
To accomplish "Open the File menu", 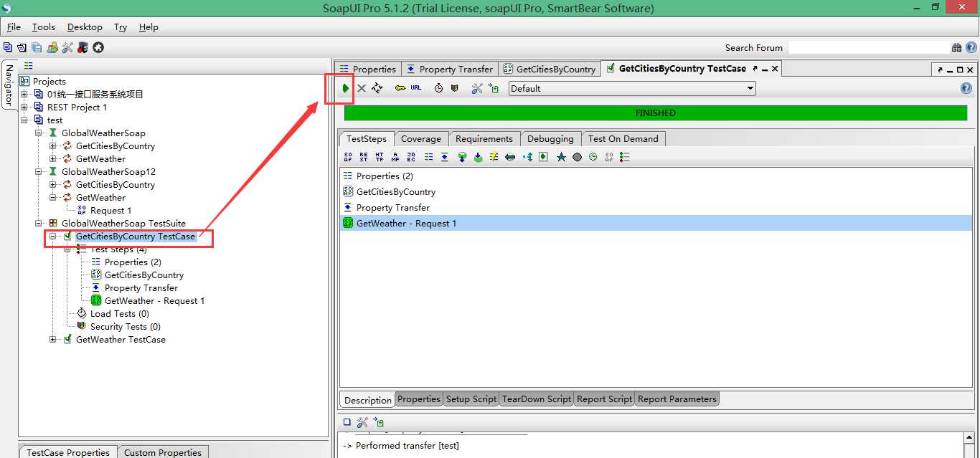I will (14, 27).
